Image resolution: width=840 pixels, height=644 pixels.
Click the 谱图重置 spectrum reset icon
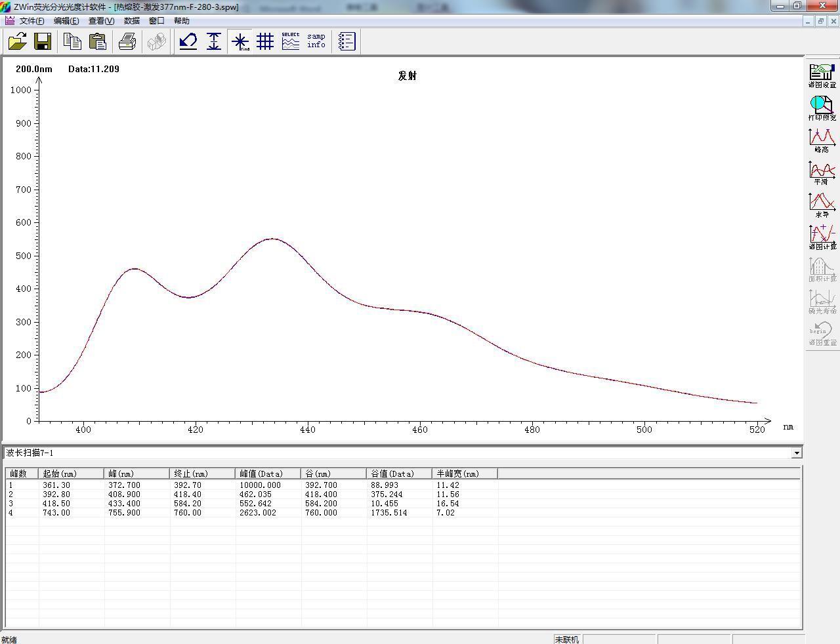click(x=822, y=334)
